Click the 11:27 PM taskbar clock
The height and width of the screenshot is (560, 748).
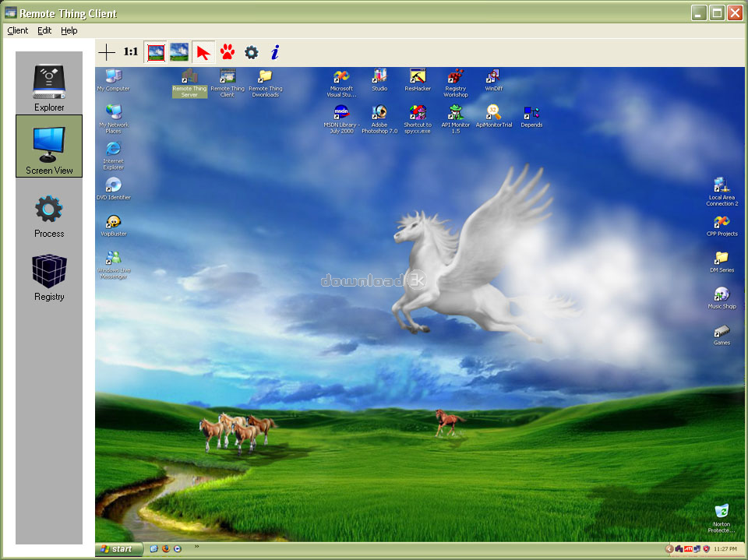pyautogui.click(x=725, y=549)
